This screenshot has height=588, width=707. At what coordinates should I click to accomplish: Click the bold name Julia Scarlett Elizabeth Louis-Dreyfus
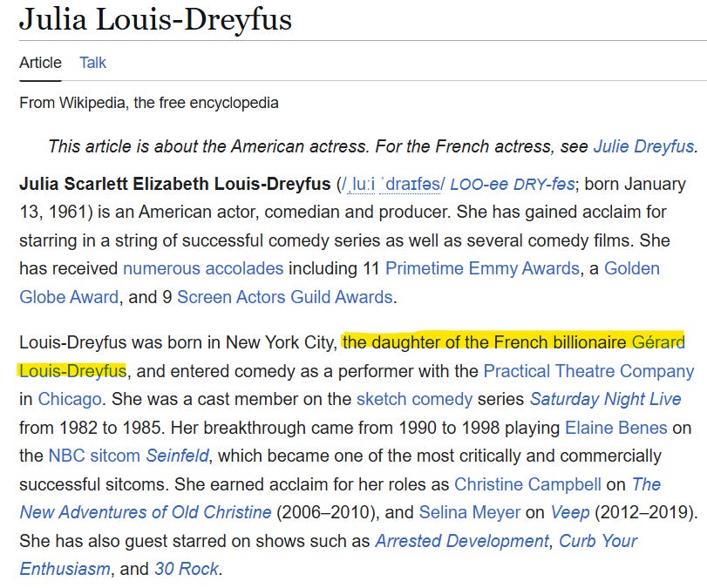[175, 184]
